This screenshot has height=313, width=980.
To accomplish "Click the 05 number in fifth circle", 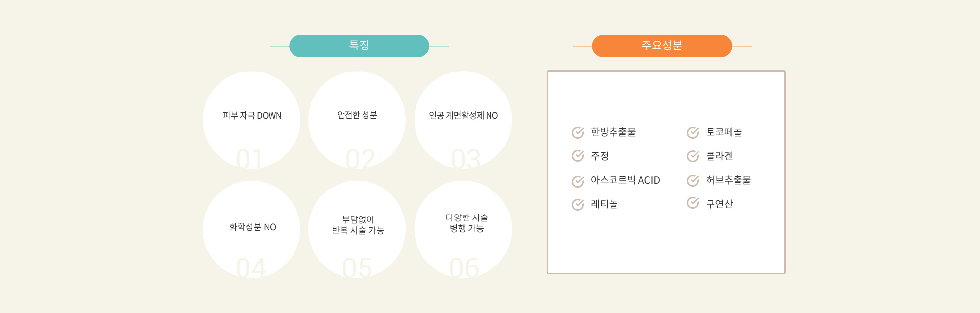I will 357,268.
